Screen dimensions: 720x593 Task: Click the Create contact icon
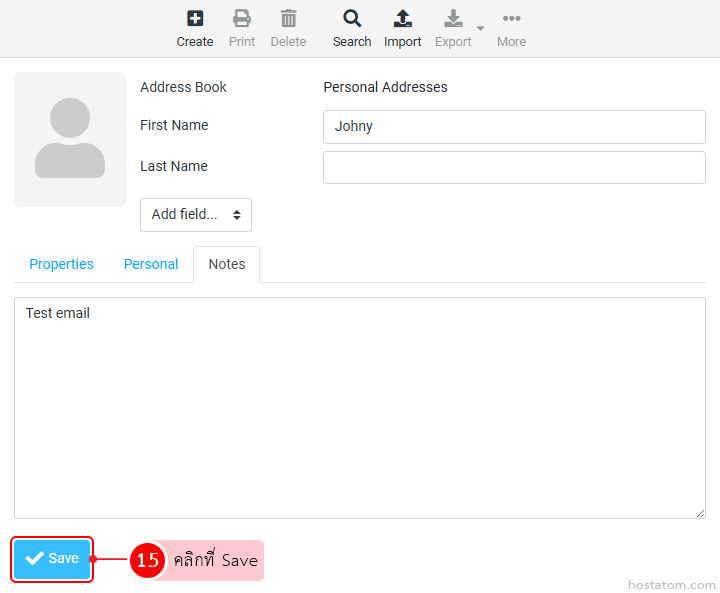tap(195, 19)
